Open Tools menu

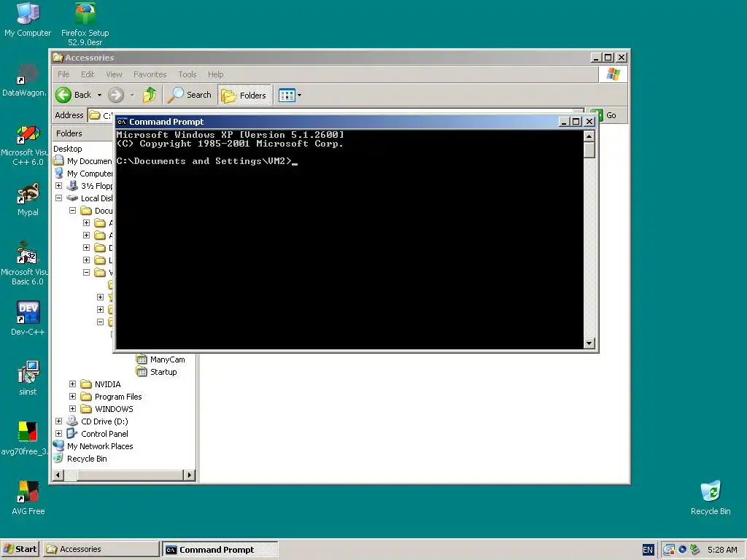coord(187,74)
